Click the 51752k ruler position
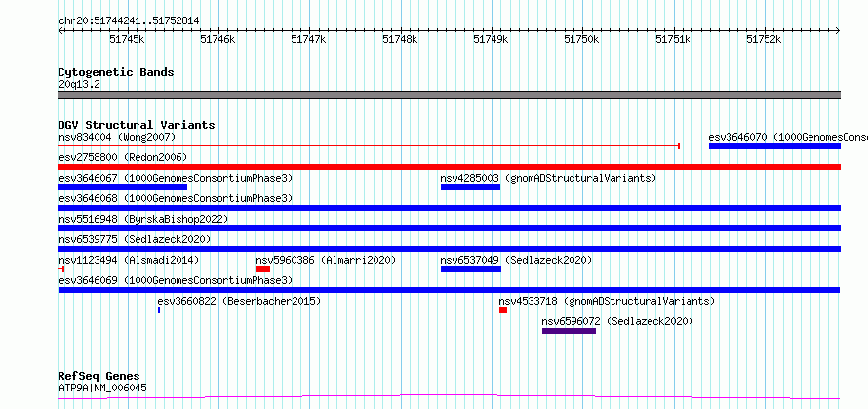This screenshot has width=868, height=409. click(765, 39)
